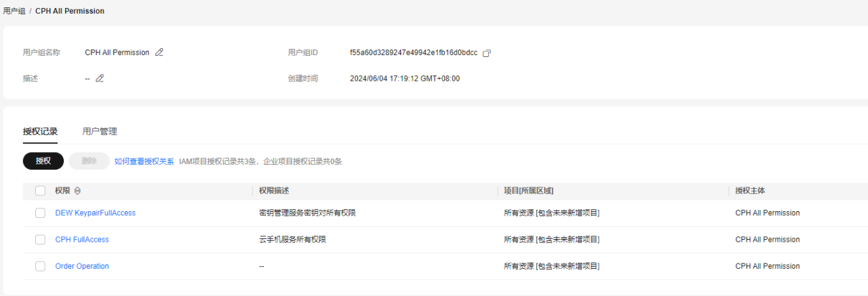Click the disabled 删除 button

89,161
